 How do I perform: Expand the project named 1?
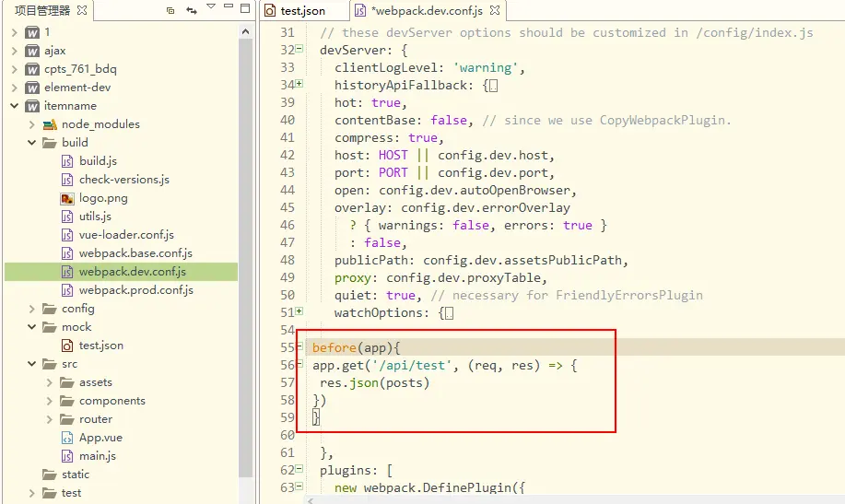[x=15, y=32]
